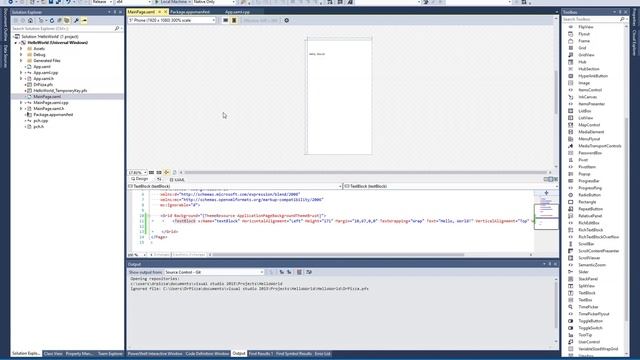Open Properties wrench icon in Solution Explorer

click(x=76, y=20)
